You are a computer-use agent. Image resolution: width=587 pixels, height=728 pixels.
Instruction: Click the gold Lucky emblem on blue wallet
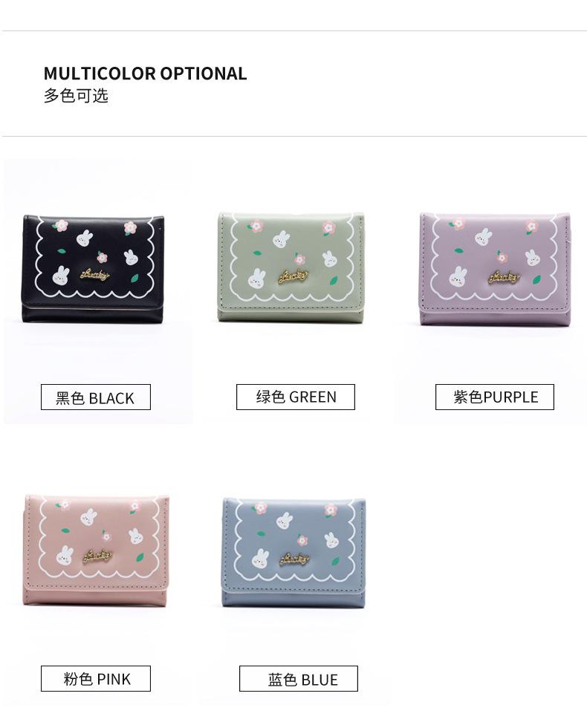tap(294, 559)
